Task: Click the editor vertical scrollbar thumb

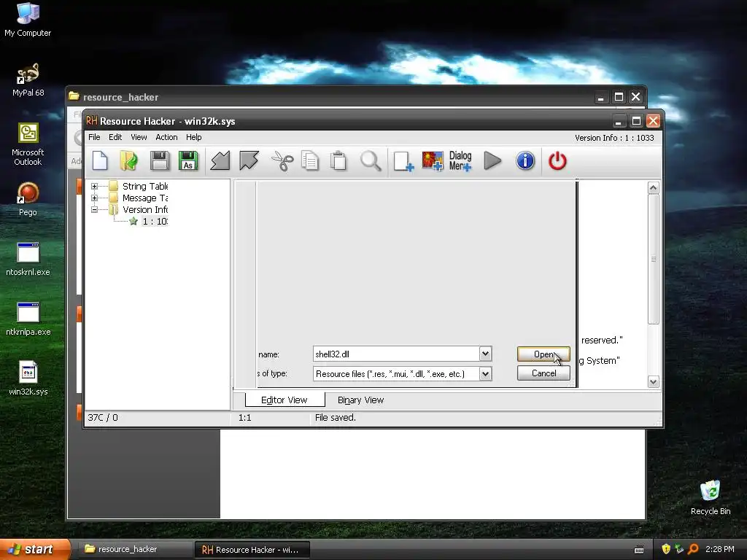Action: pos(653,259)
